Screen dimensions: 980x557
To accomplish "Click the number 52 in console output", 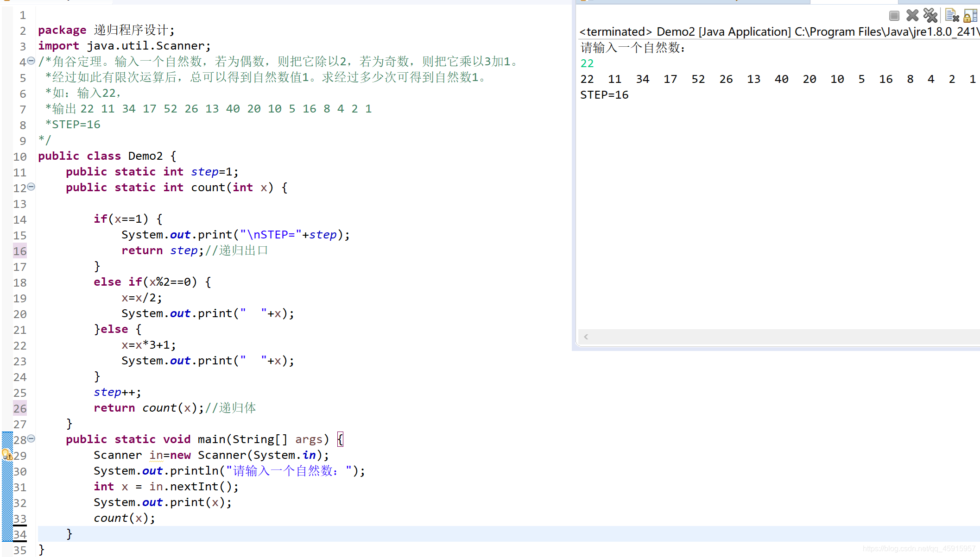I will (x=698, y=79).
